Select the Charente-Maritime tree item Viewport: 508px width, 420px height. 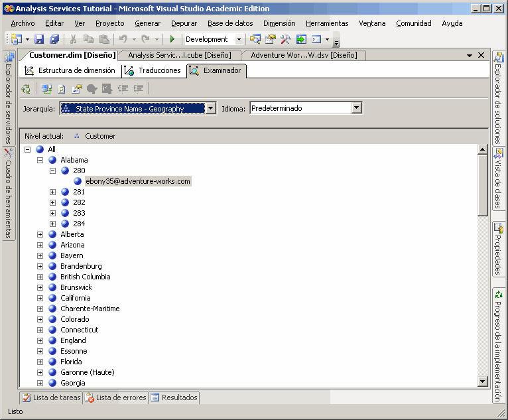tap(90, 309)
